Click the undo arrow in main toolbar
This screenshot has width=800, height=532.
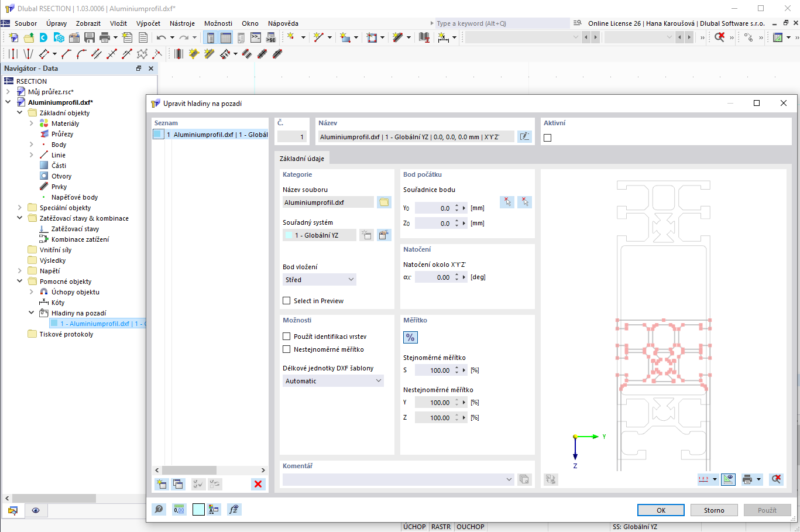[x=162, y=37]
